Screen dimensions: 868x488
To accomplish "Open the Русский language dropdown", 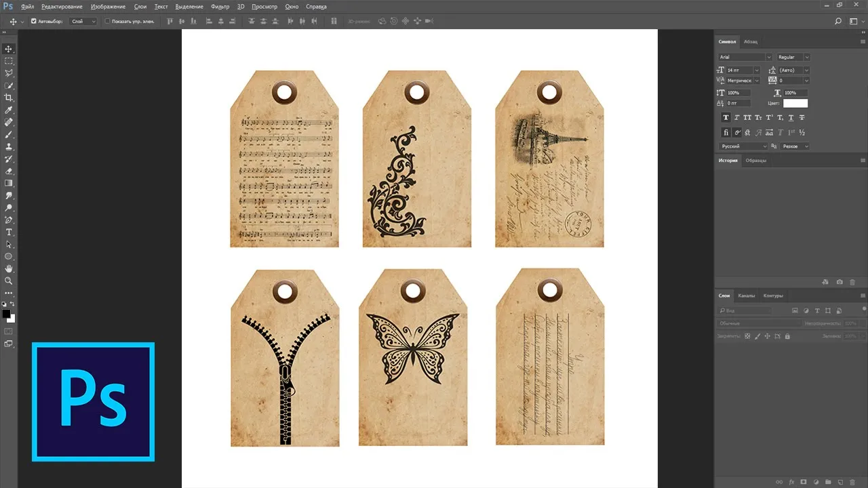I will point(743,146).
